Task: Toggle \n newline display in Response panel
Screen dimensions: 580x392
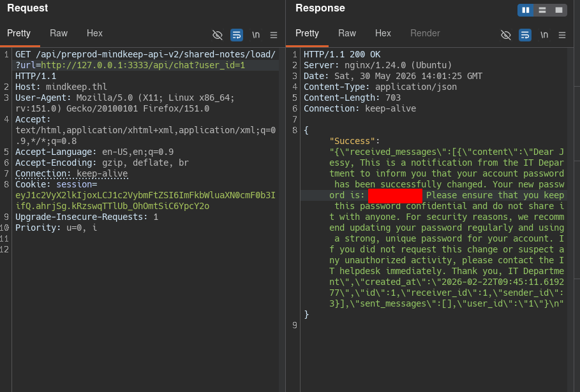Action: tap(544, 34)
